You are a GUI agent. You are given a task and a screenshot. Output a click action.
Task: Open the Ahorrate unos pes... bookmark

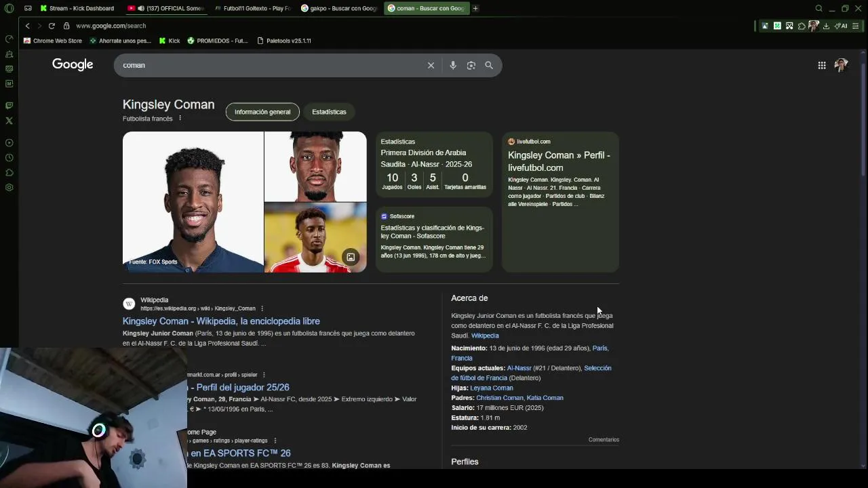[x=121, y=41]
